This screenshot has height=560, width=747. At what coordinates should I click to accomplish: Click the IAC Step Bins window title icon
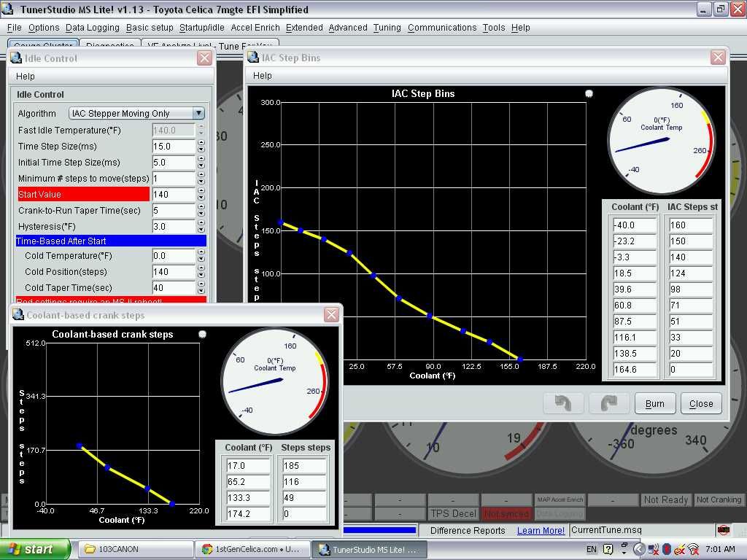pyautogui.click(x=253, y=58)
